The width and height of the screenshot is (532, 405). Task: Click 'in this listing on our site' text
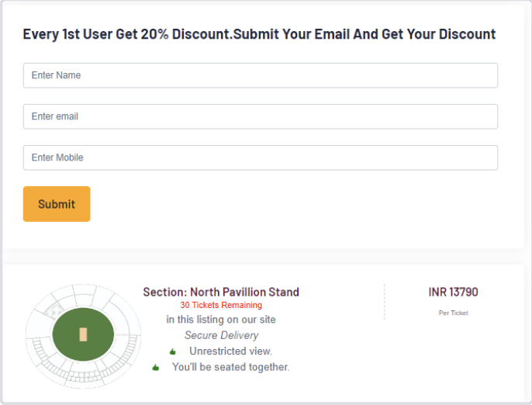[x=221, y=320]
